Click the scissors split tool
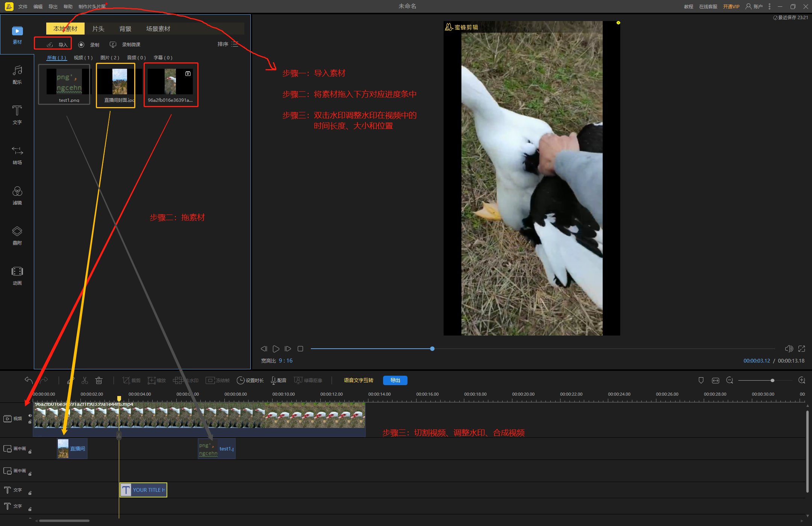The height and width of the screenshot is (526, 812). 85,380
